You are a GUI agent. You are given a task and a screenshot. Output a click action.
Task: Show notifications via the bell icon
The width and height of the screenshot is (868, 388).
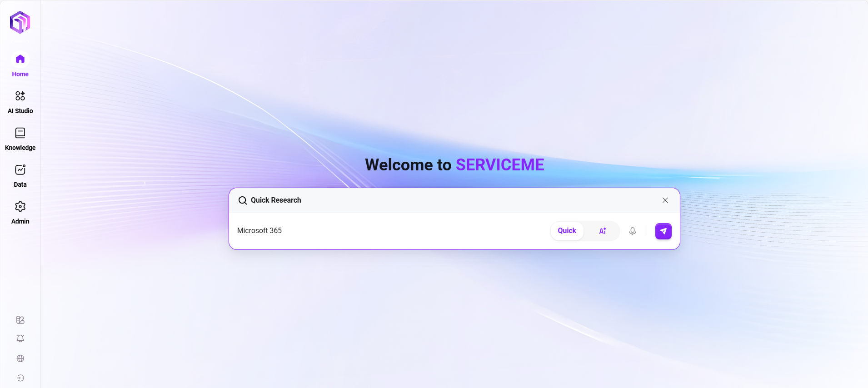(x=20, y=338)
